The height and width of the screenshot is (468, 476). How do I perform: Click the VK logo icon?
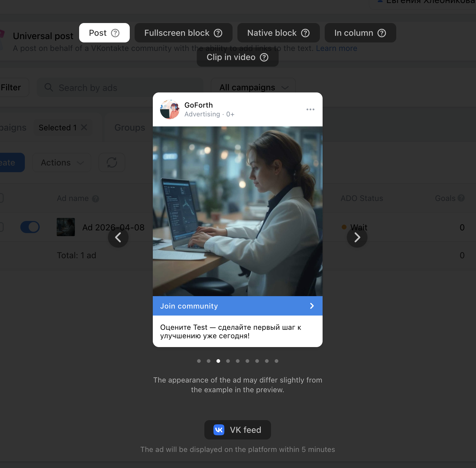(x=219, y=430)
